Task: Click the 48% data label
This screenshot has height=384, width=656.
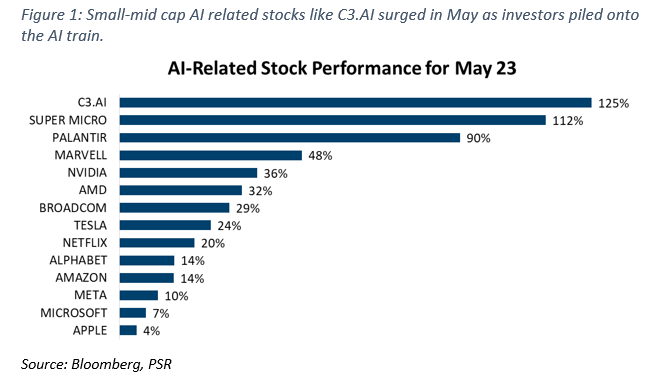Action: pyautogui.click(x=320, y=156)
